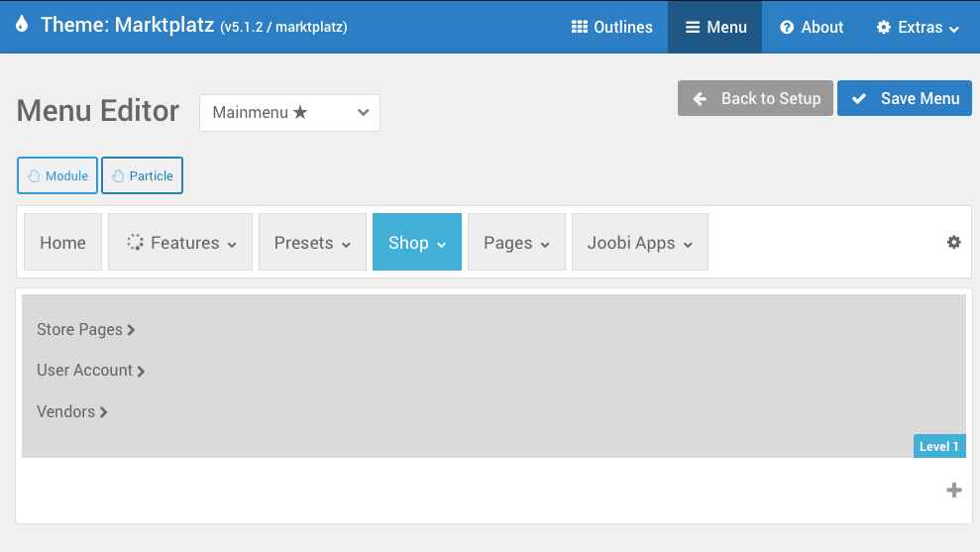The image size is (980, 552).
Task: Select the Shop menu item
Action: tap(417, 242)
